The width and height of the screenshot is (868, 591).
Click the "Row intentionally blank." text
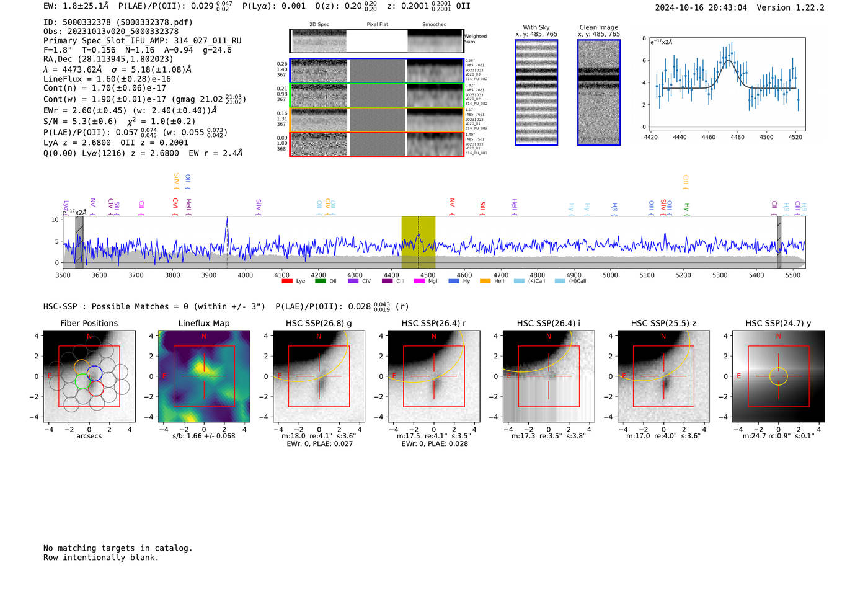click(101, 558)
